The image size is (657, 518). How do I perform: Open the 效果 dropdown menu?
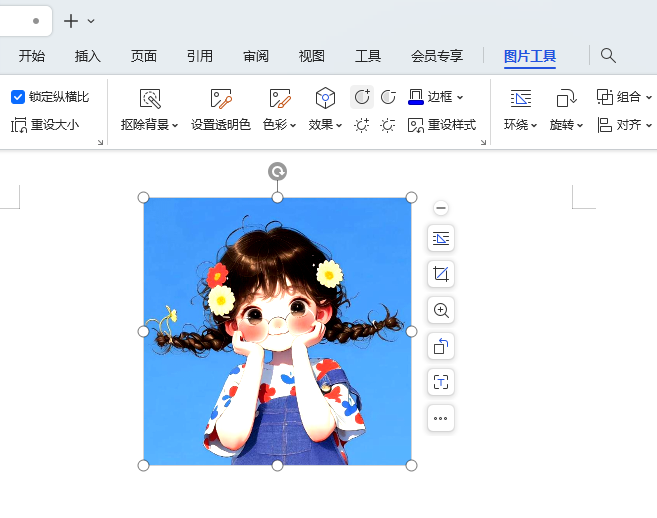point(339,125)
